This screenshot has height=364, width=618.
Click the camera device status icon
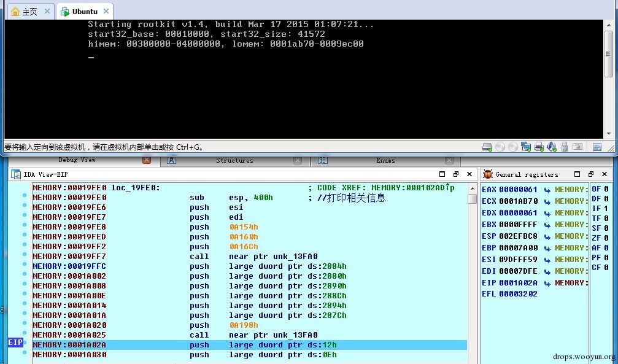[x=577, y=147]
